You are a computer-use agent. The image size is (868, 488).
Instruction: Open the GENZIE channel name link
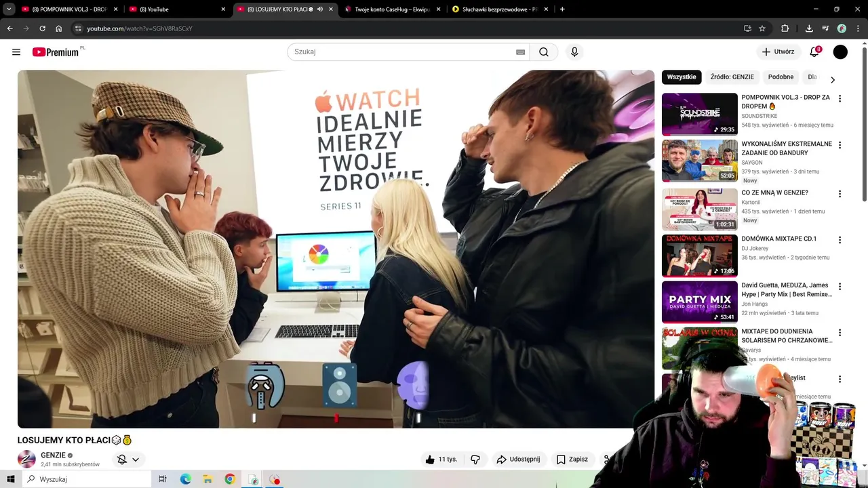click(x=53, y=455)
